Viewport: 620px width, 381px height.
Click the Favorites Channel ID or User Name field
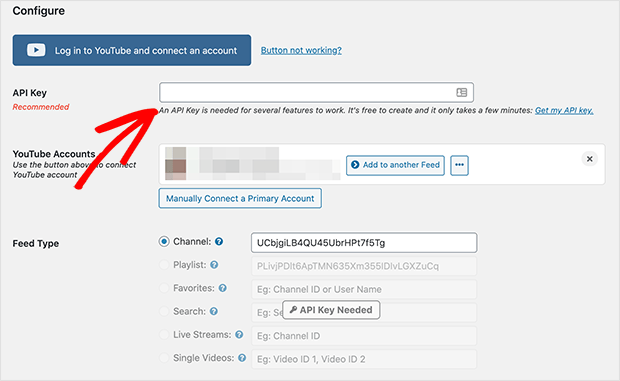click(x=364, y=289)
